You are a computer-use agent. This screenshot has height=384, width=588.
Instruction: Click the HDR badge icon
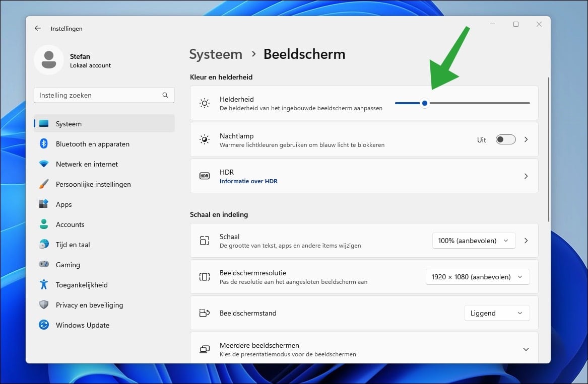point(205,176)
